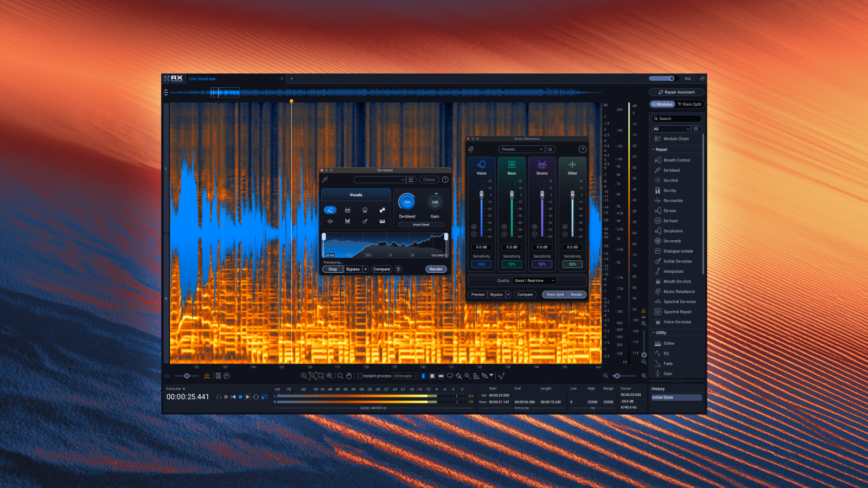The height and width of the screenshot is (488, 868).
Task: Click the record button in transport
Action: (x=226, y=397)
